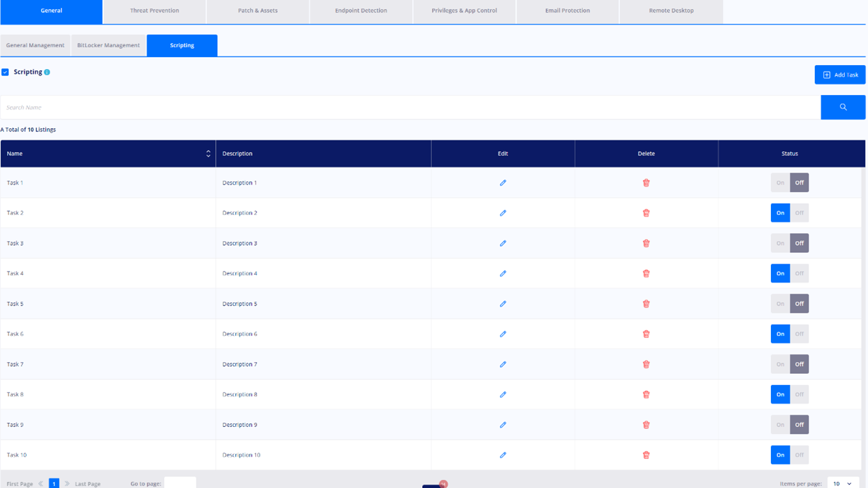
Task: Click the Search Name input field
Action: tap(411, 107)
